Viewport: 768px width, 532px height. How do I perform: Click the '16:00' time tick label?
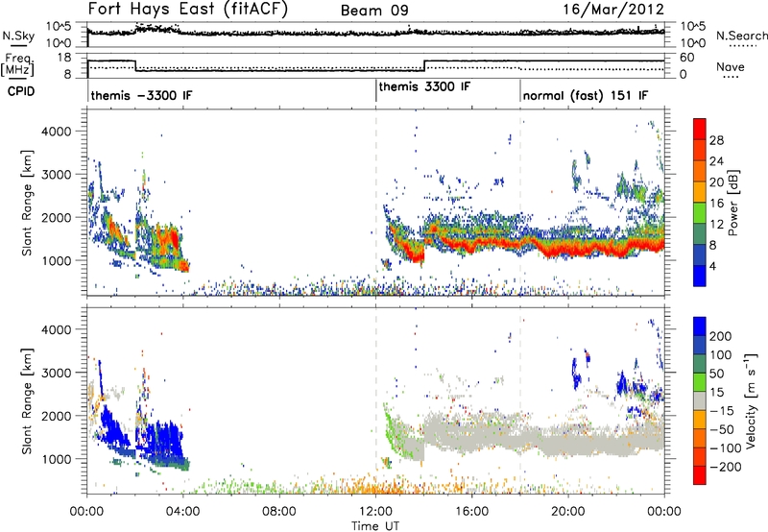pyautogui.click(x=471, y=512)
